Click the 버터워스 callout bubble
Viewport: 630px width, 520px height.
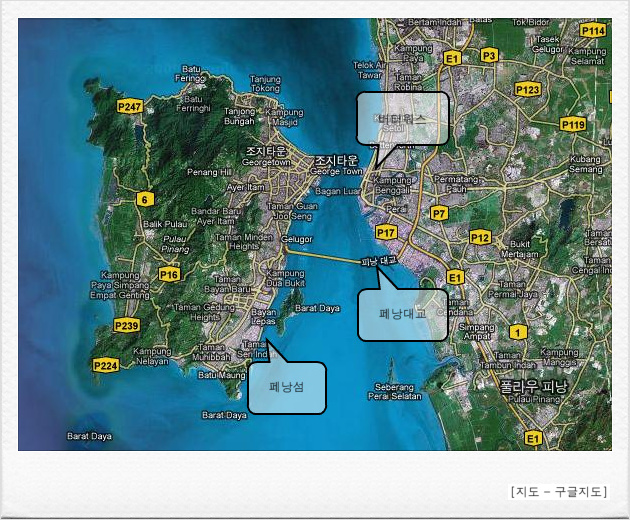pyautogui.click(x=403, y=118)
